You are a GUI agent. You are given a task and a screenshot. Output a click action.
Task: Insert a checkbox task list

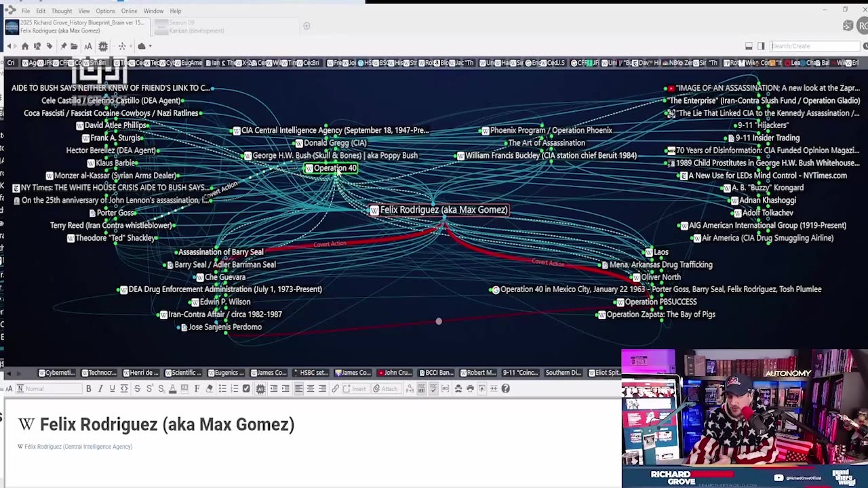pyautogui.click(x=246, y=388)
